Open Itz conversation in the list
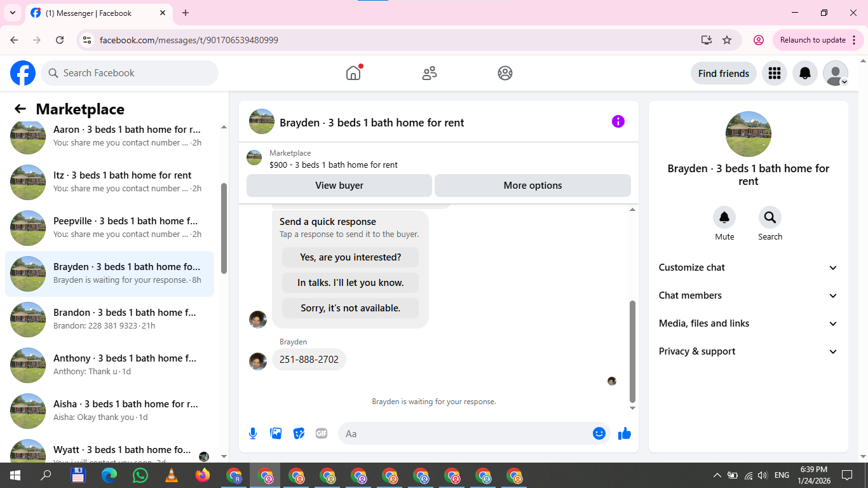The width and height of the screenshot is (868, 488). 109,182
